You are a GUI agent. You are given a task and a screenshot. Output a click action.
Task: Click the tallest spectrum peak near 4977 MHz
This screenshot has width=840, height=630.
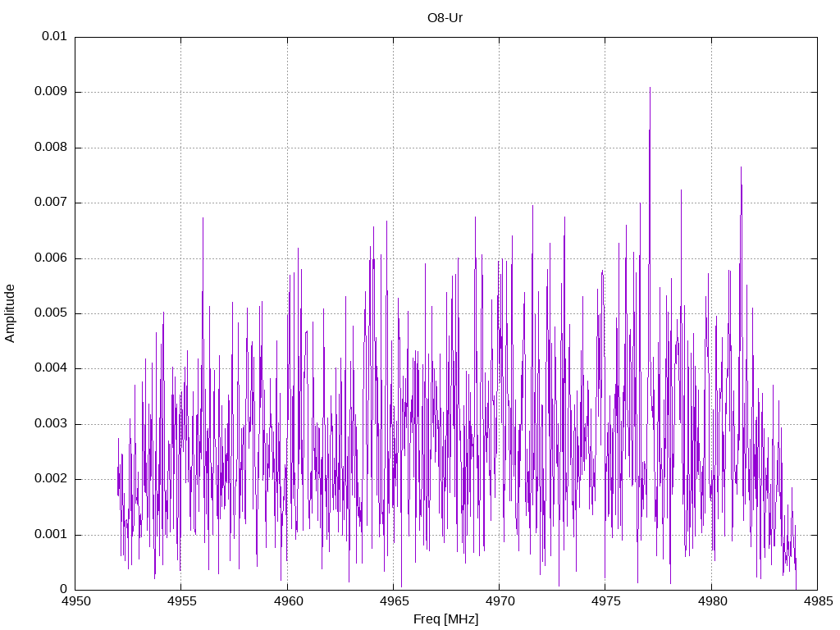tap(650, 89)
